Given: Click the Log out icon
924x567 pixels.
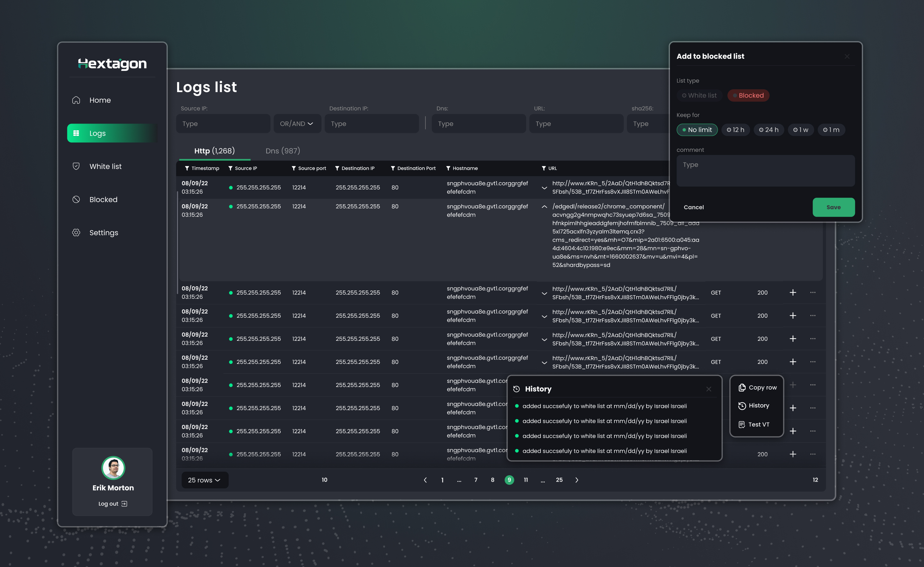Looking at the screenshot, I should pyautogui.click(x=124, y=503).
